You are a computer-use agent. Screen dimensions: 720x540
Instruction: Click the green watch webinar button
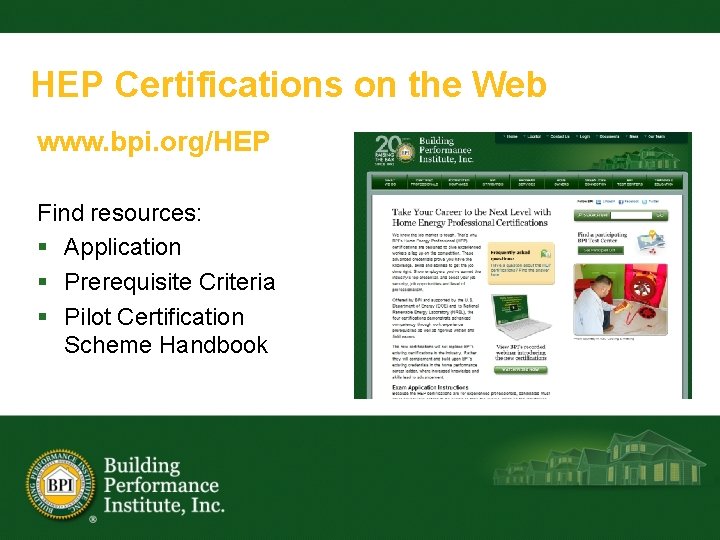(521, 370)
